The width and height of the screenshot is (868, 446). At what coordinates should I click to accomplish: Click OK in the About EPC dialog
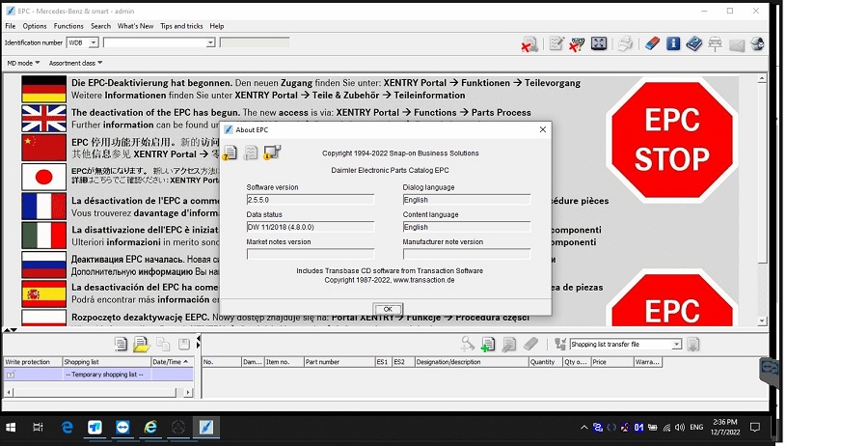coord(388,309)
